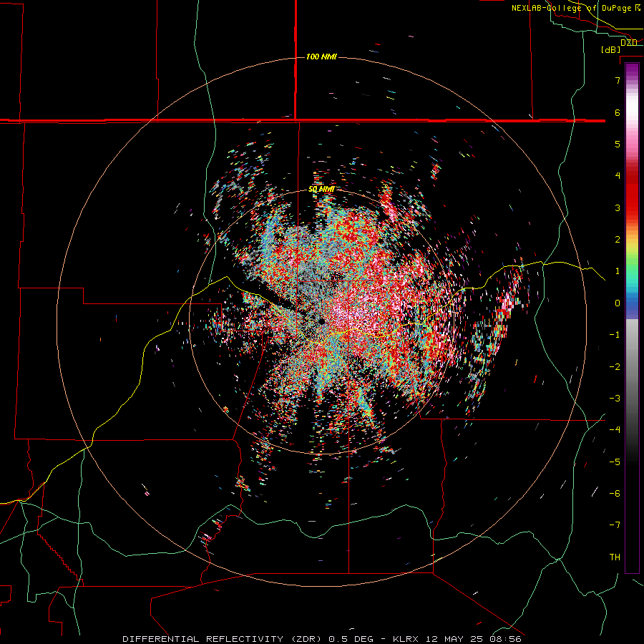Click the 0 dB colorbar tick label

click(x=618, y=303)
